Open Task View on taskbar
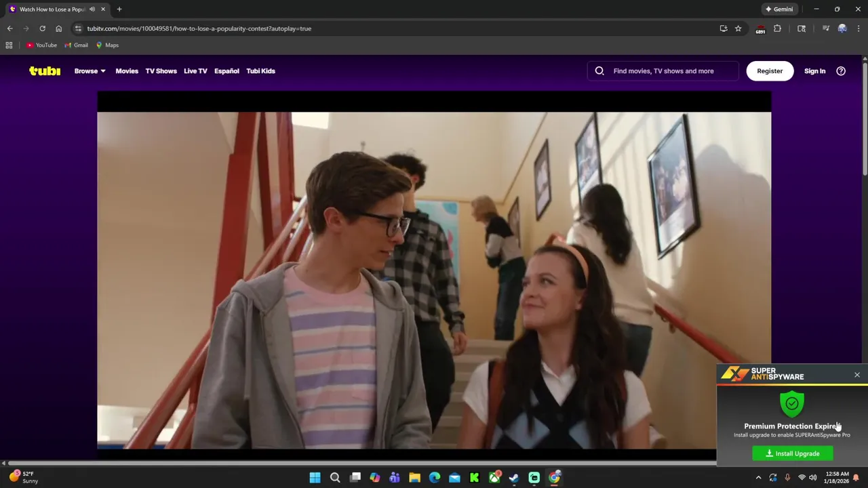Image resolution: width=868 pixels, height=488 pixels. coord(355,478)
